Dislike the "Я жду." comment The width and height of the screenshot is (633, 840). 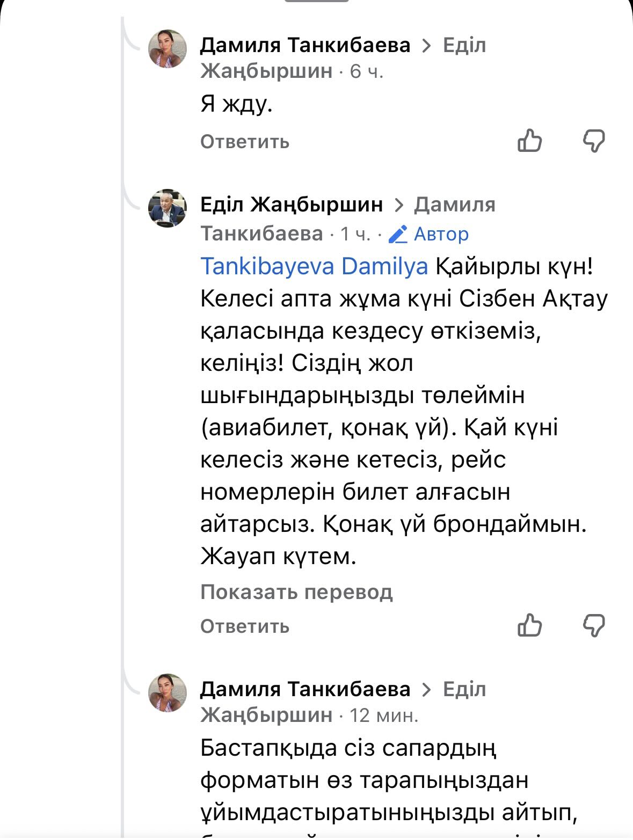(x=594, y=141)
